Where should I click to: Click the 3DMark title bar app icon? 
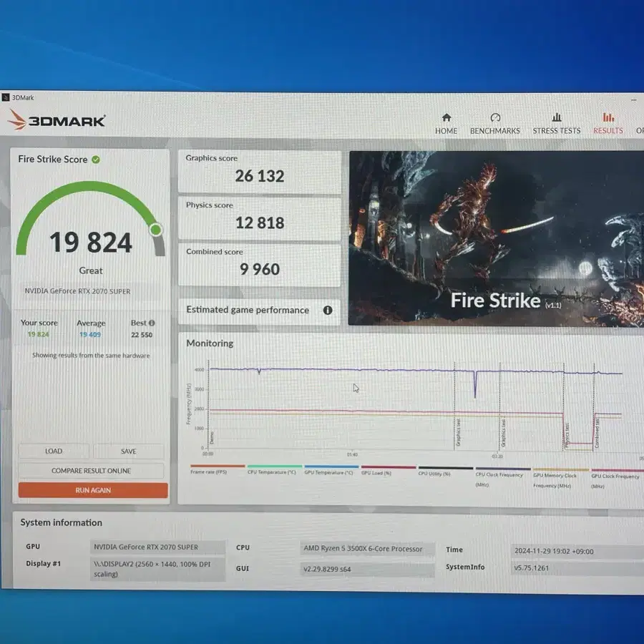(x=5, y=97)
